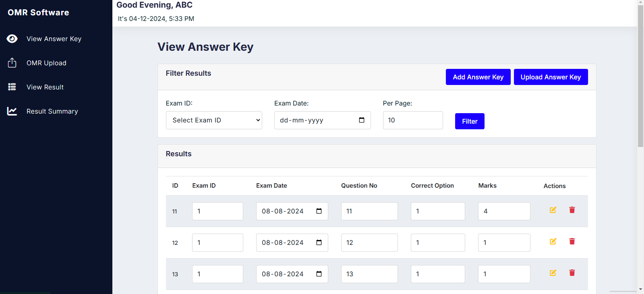Click the eye icon beside View Answer Key
Image resolution: width=644 pixels, height=294 pixels.
[12, 39]
